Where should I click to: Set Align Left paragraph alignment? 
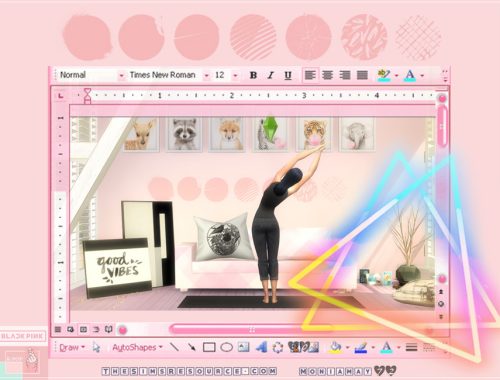click(310, 75)
